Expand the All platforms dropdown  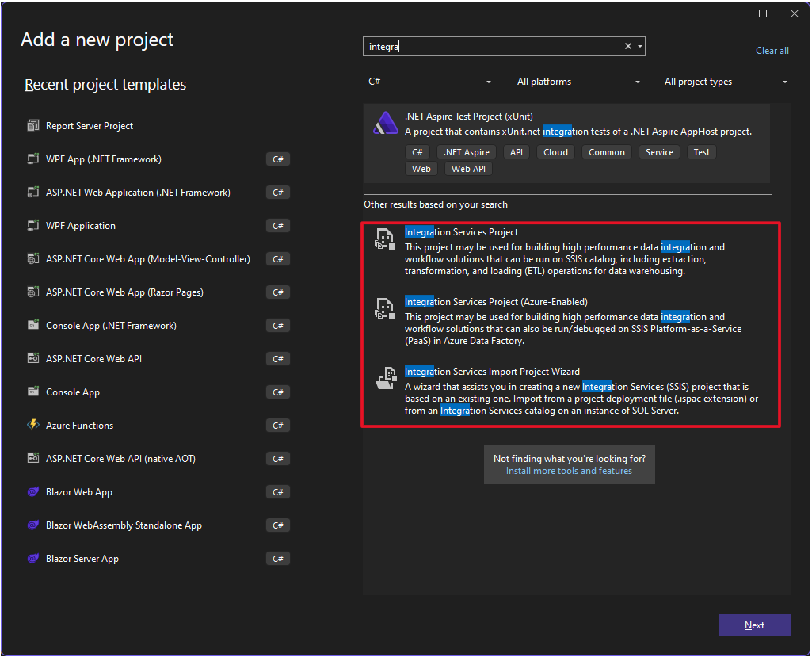578,82
